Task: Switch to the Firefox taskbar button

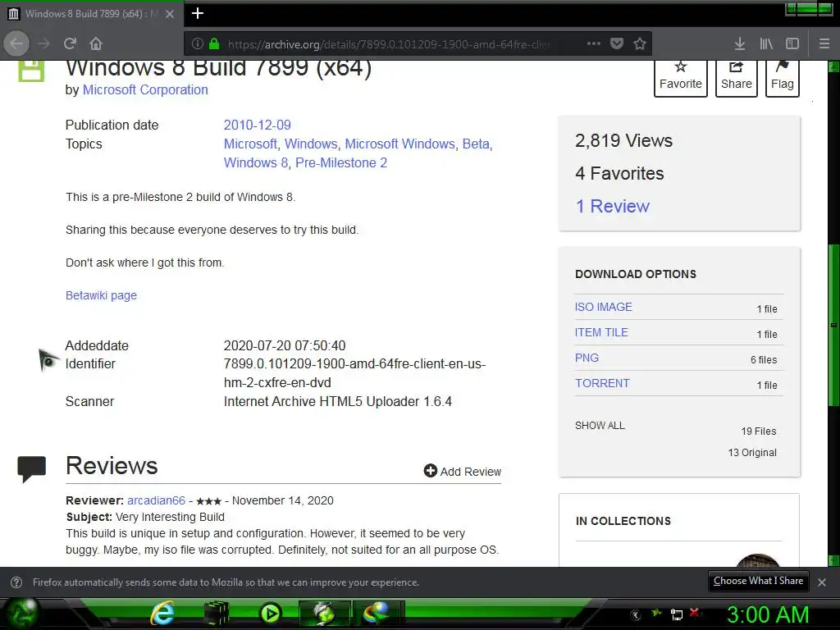Action: click(x=325, y=614)
